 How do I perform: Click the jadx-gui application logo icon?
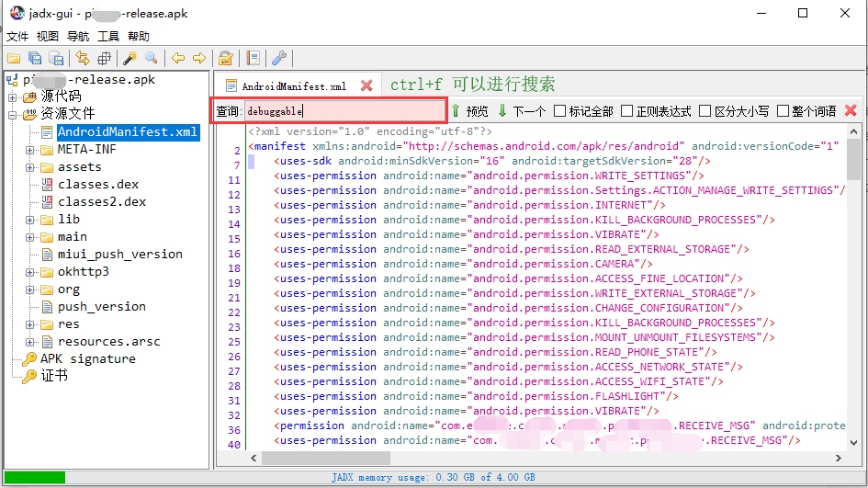[17, 13]
